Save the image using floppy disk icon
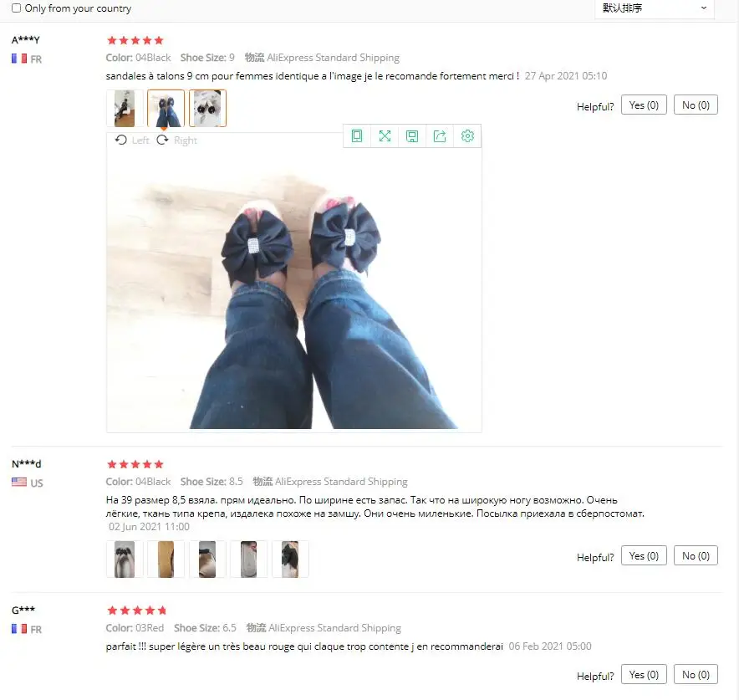 coord(412,136)
